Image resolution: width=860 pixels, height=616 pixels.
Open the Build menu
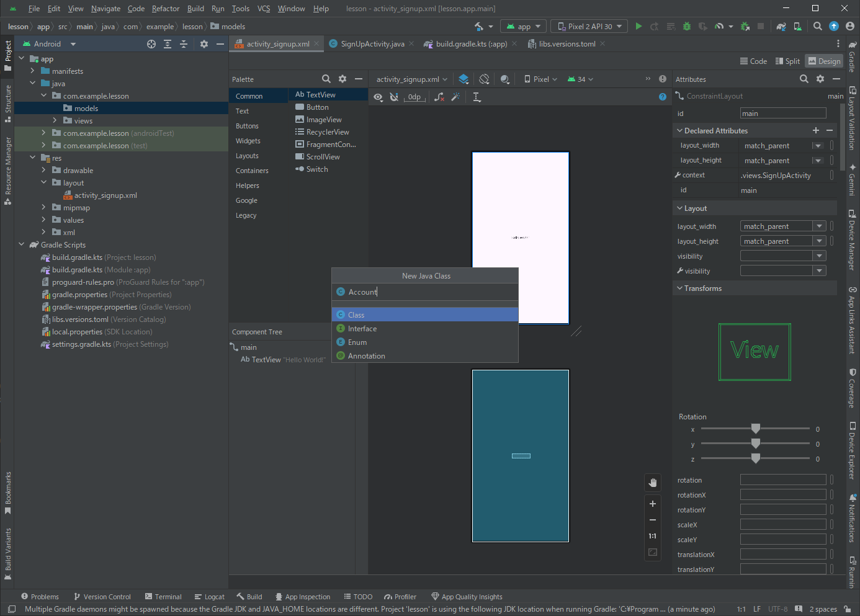(195, 9)
